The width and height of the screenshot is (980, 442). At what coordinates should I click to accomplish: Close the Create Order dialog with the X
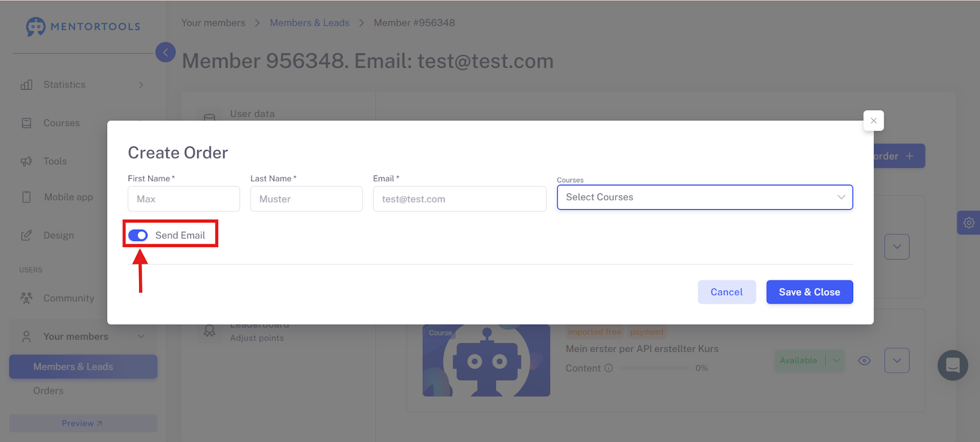tap(873, 121)
